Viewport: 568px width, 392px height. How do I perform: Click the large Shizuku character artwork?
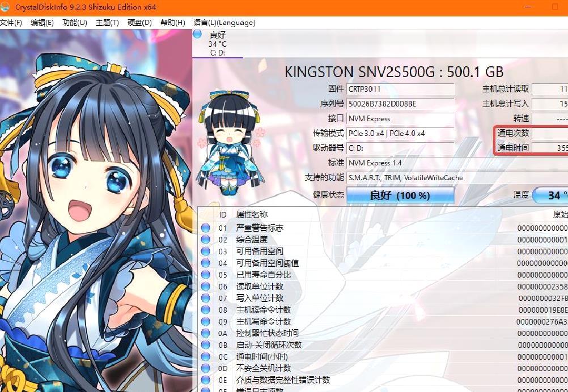pyautogui.click(x=96, y=211)
